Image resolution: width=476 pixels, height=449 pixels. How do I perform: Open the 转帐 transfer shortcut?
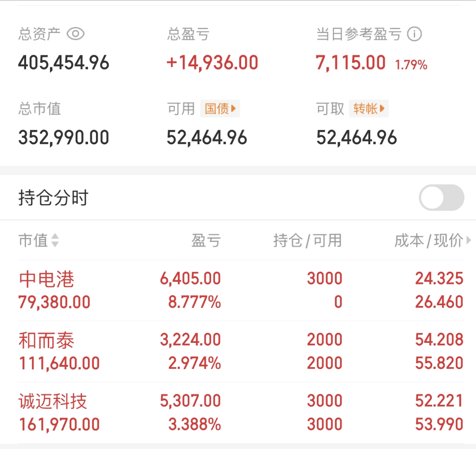369,108
